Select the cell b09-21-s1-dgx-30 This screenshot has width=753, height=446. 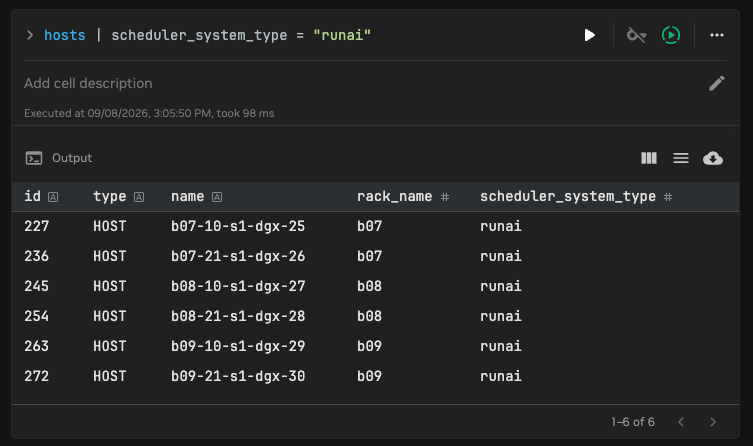coord(238,376)
